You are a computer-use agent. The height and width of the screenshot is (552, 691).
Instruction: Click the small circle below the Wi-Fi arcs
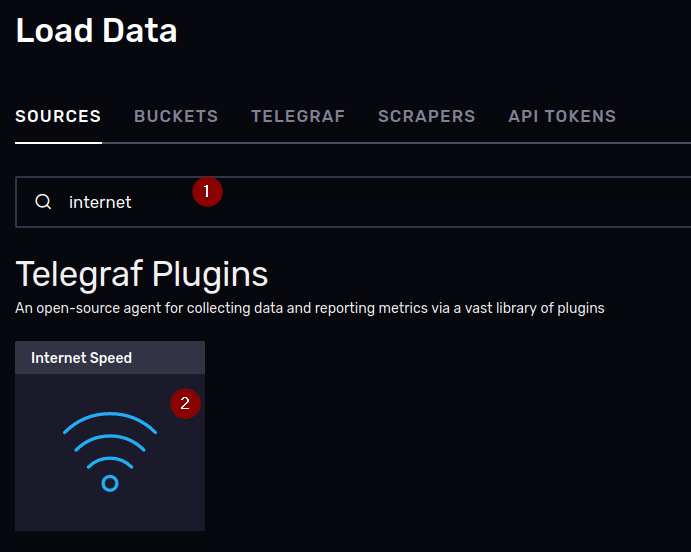coord(110,483)
